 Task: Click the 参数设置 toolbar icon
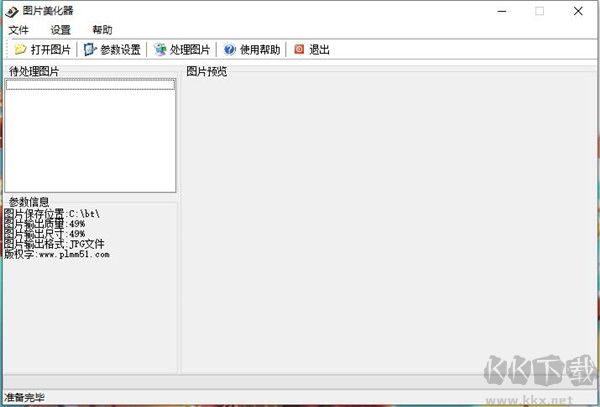90,49
